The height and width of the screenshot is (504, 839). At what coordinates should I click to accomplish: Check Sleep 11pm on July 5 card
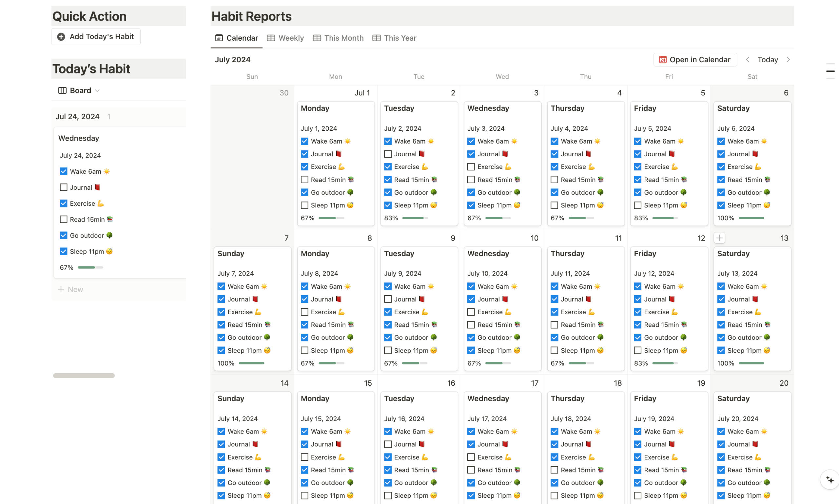(637, 205)
